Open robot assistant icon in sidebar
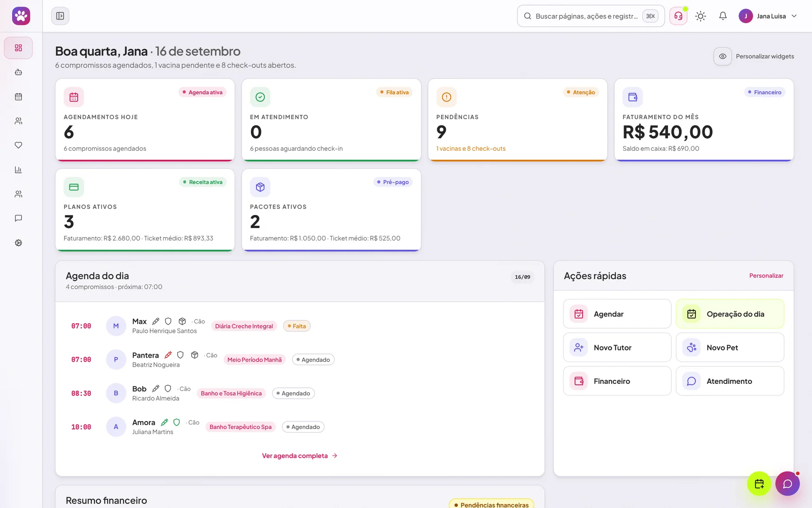This screenshot has width=812, height=508. point(18,72)
